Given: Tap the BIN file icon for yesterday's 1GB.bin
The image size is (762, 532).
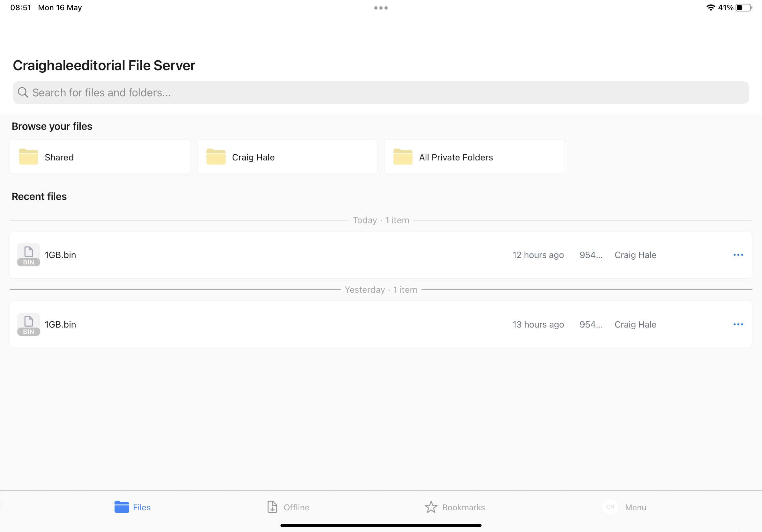Looking at the screenshot, I should (28, 324).
